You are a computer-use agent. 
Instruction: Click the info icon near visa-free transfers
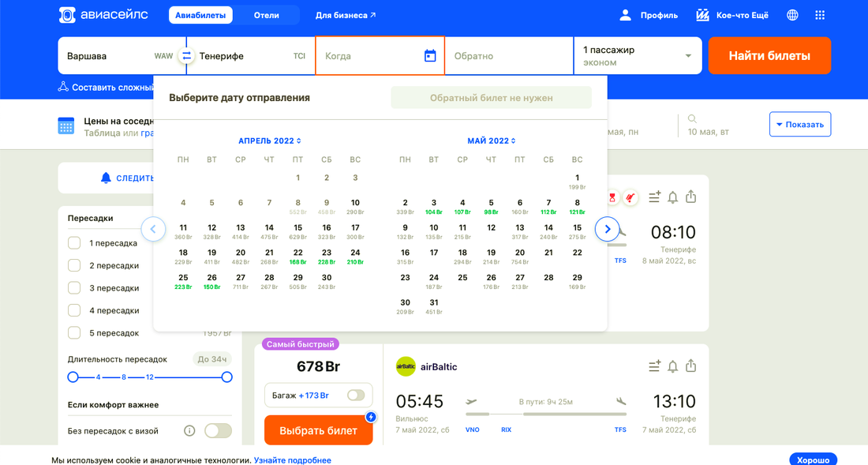189,431
